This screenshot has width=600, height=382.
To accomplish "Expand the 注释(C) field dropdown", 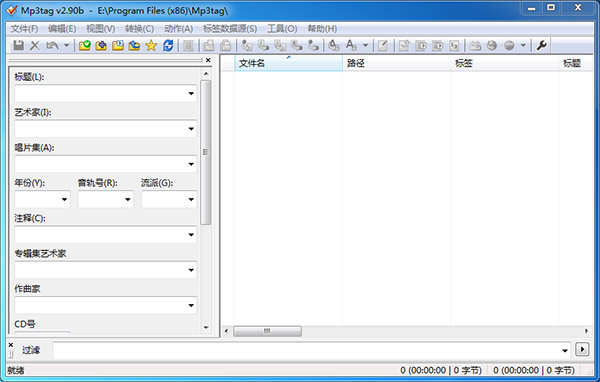I will tap(191, 235).
